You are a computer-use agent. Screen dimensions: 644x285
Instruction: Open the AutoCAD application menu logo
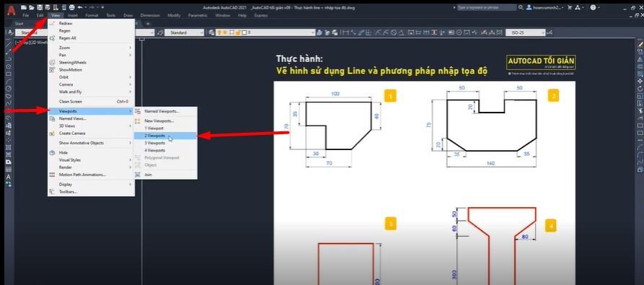(11, 10)
